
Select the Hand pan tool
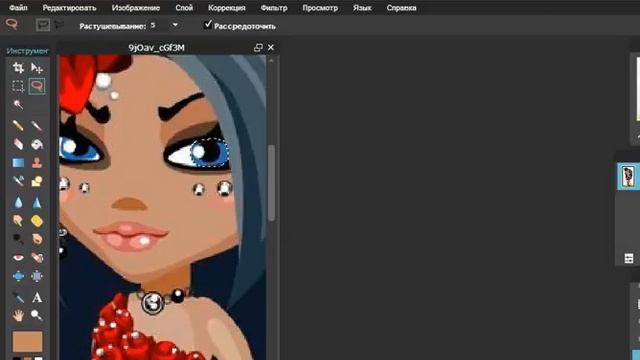point(18,315)
